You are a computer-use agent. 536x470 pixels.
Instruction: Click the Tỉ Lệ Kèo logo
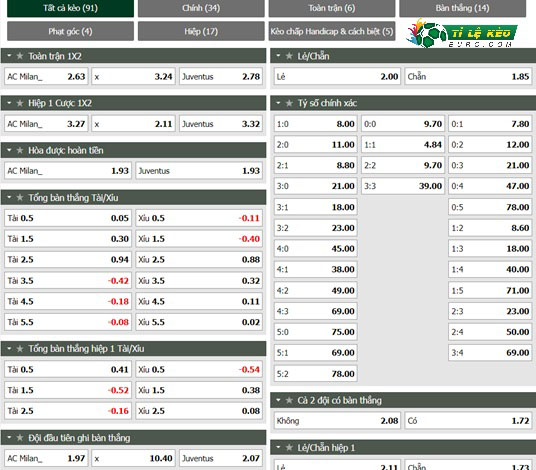[462, 33]
